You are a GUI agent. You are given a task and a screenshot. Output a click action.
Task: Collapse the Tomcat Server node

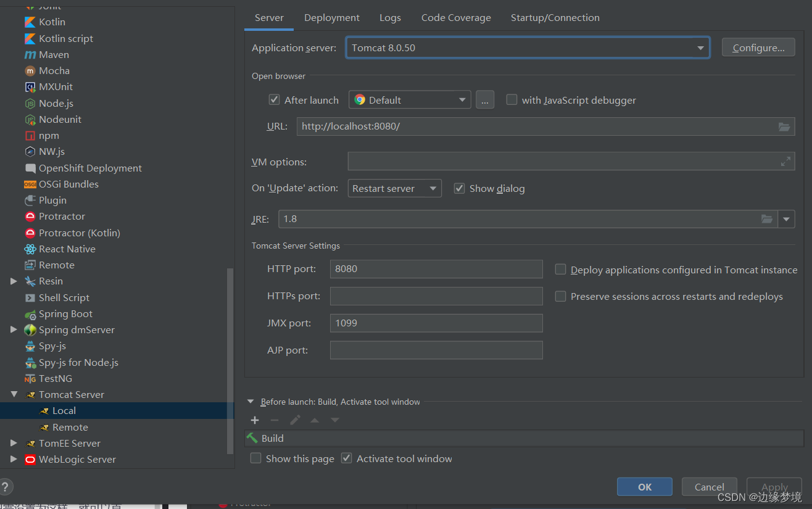[x=14, y=394]
